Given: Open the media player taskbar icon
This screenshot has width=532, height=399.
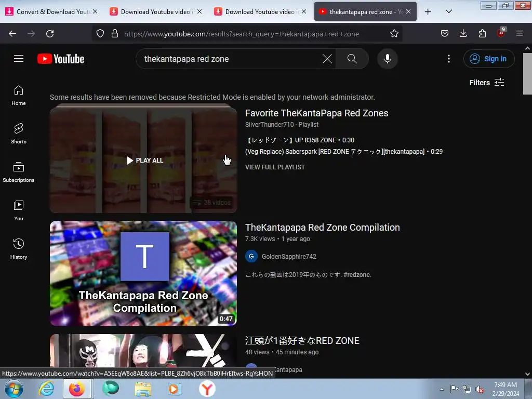Looking at the screenshot, I should (175, 389).
